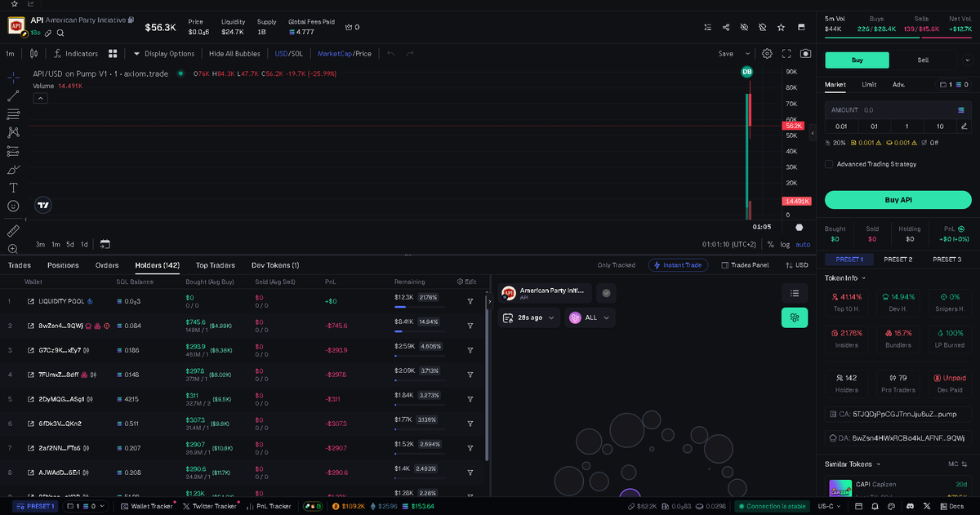
Task: Select the brush drawing tool
Action: click(x=13, y=170)
